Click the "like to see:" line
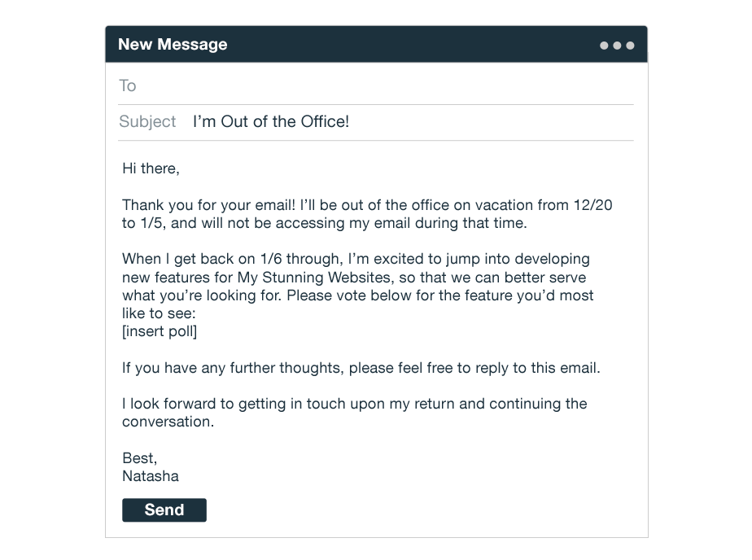This screenshot has width=752, height=560. [x=159, y=313]
